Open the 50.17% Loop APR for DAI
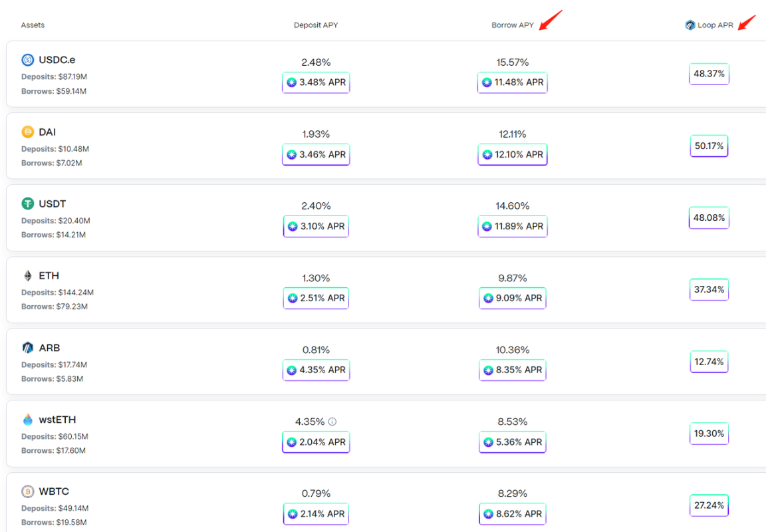 point(709,146)
